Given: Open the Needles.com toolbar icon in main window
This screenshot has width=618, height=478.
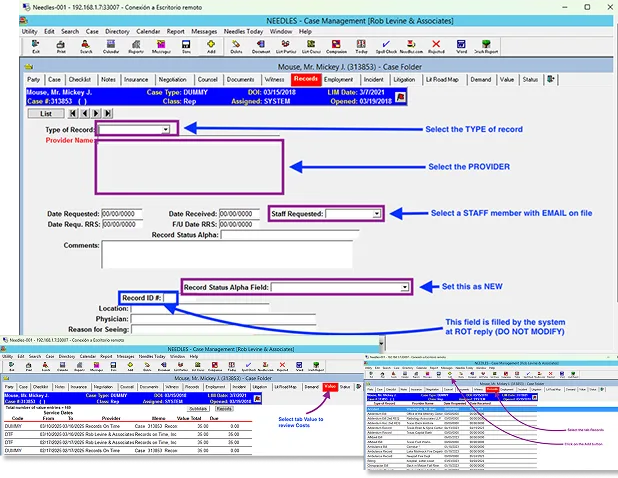Looking at the screenshot, I should [x=411, y=46].
